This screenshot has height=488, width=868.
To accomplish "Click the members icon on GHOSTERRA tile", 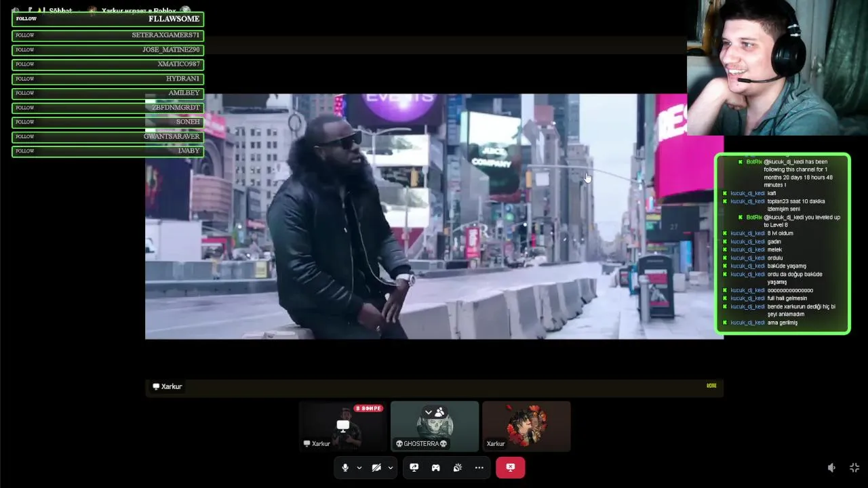I will click(439, 412).
